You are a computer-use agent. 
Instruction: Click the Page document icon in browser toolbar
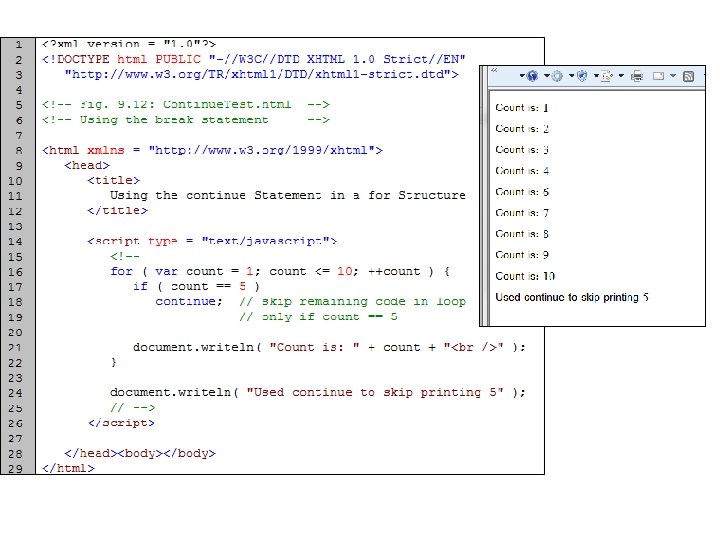pyautogui.click(x=607, y=76)
